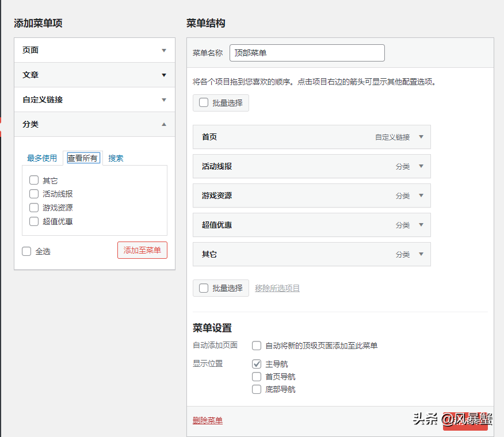Tick the 全选 checkbox
Screen dimensions: 504x437
[x=26, y=251]
